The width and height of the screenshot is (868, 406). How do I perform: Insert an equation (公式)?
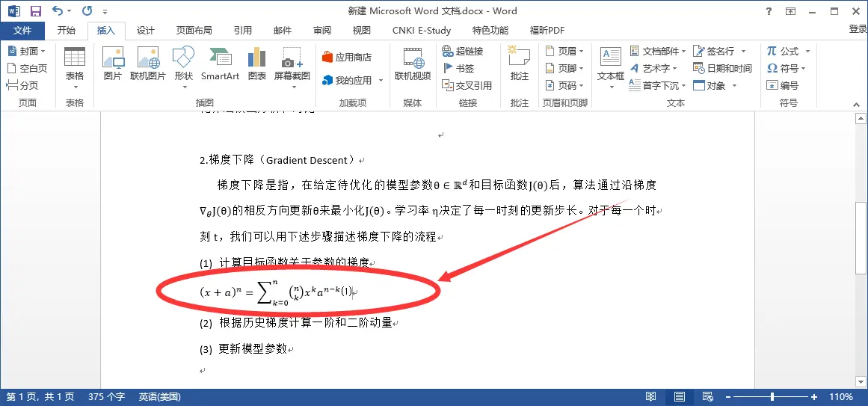point(783,51)
